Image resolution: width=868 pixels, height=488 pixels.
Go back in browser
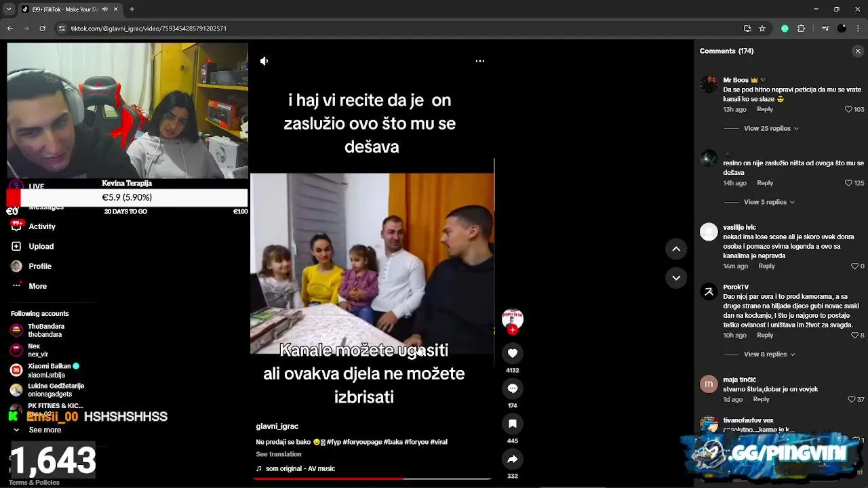[x=9, y=28]
